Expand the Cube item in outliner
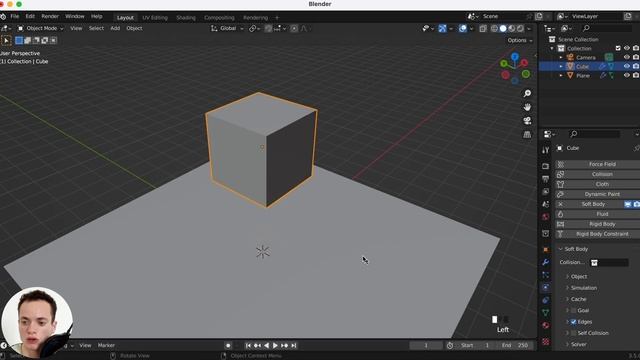 click(x=561, y=66)
